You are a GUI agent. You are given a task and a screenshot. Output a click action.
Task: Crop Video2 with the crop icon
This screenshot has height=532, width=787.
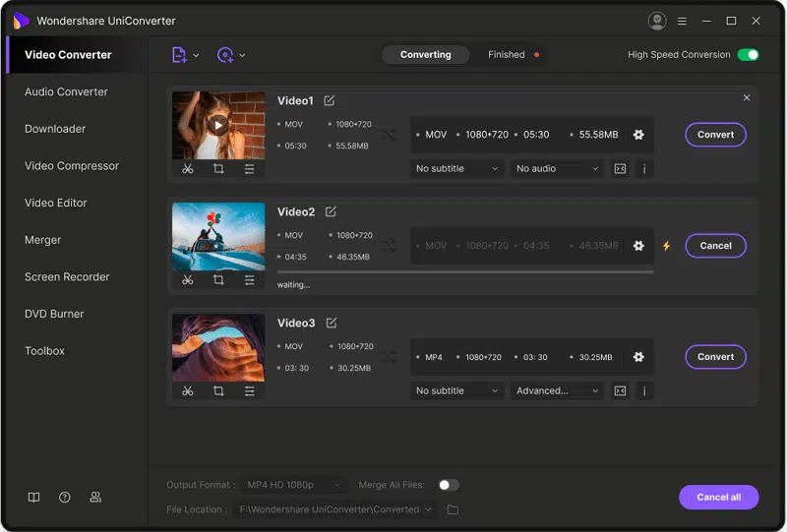click(218, 279)
